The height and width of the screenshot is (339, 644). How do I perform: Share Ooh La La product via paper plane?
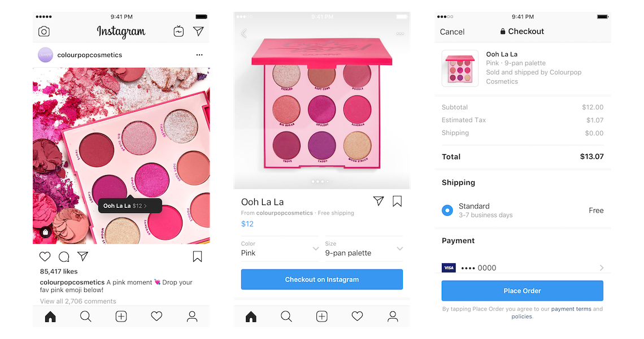tap(378, 201)
